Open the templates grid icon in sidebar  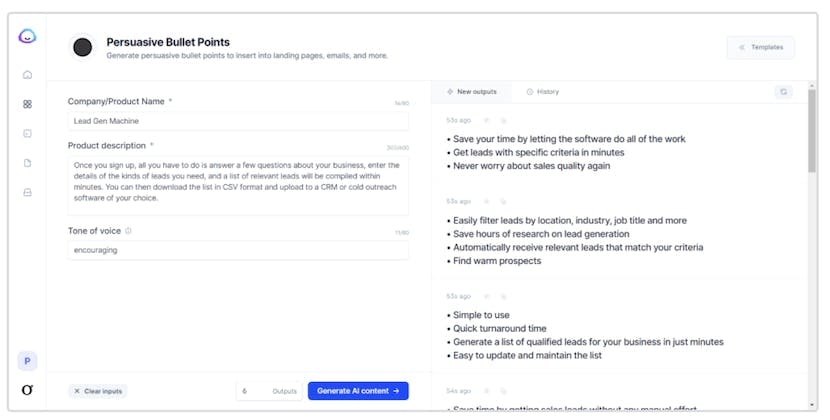(x=27, y=104)
